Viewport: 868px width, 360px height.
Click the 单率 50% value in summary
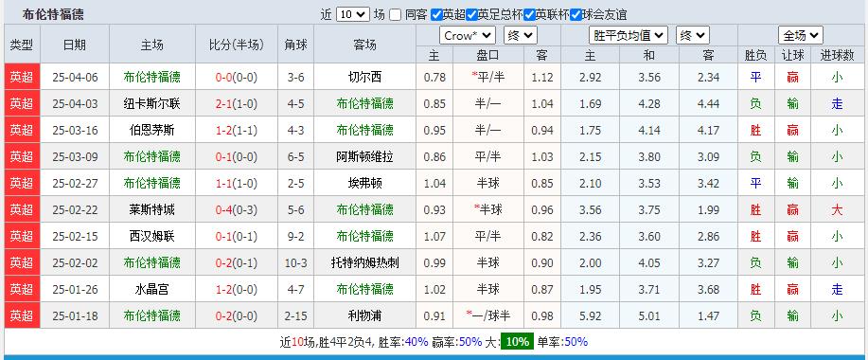click(576, 342)
